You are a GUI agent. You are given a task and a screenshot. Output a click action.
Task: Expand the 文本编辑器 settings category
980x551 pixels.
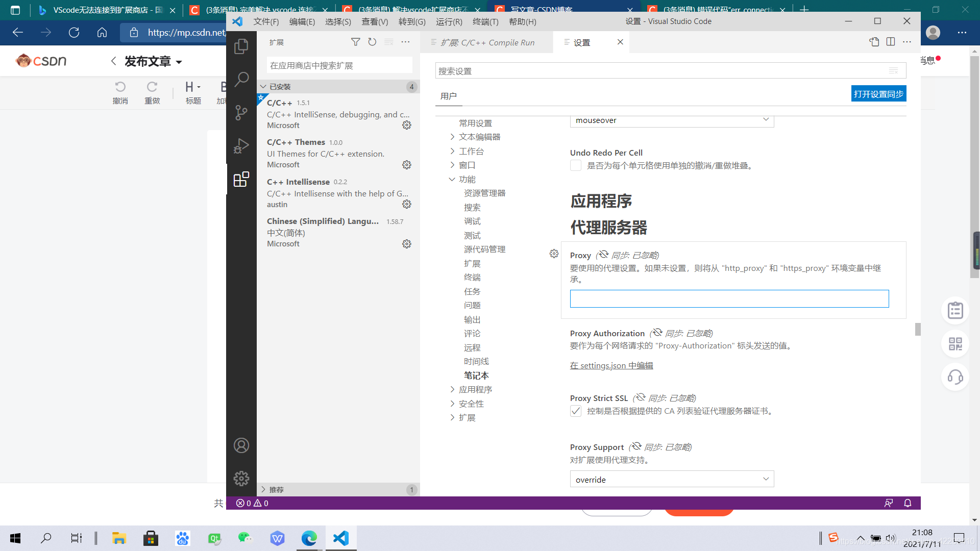(x=479, y=137)
